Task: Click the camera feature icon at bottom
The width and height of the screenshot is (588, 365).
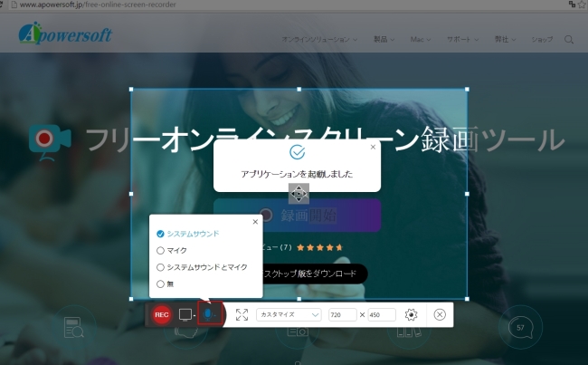Action: coord(298,331)
